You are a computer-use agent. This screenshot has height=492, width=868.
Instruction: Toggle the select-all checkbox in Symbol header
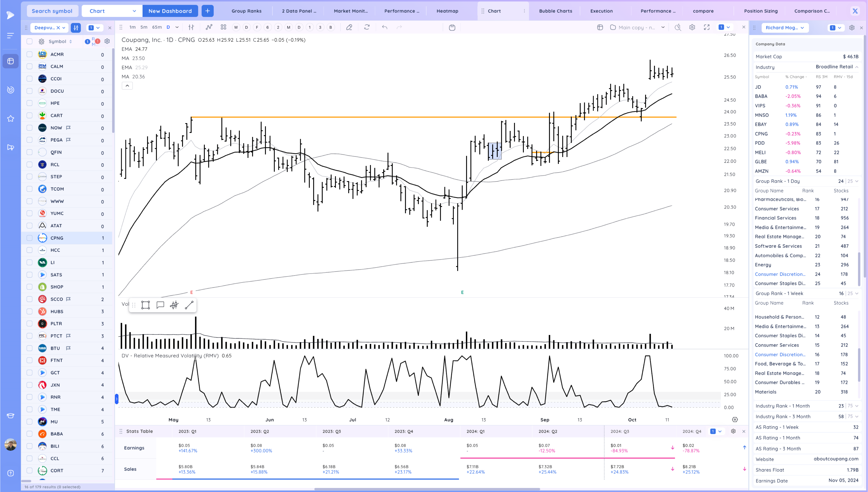pyautogui.click(x=30, y=41)
